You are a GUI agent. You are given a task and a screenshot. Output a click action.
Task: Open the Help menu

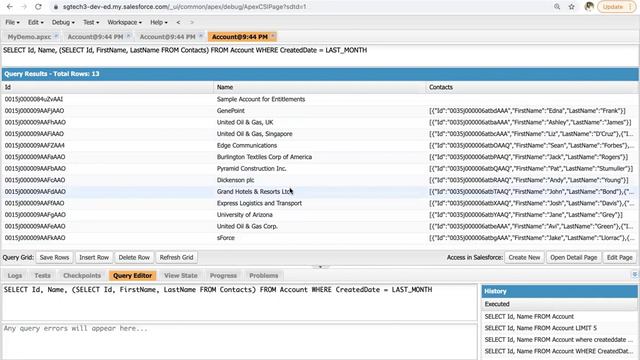158,22
